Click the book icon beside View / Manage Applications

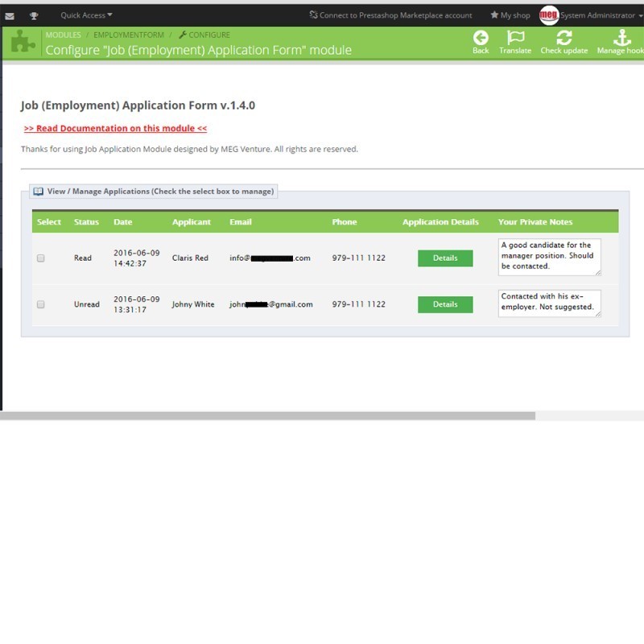tap(38, 192)
